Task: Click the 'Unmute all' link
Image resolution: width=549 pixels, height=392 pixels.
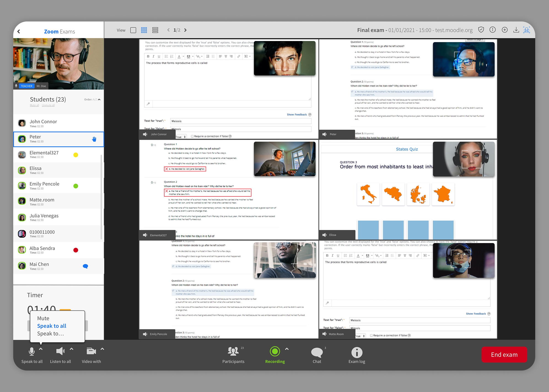Action: click(48, 105)
